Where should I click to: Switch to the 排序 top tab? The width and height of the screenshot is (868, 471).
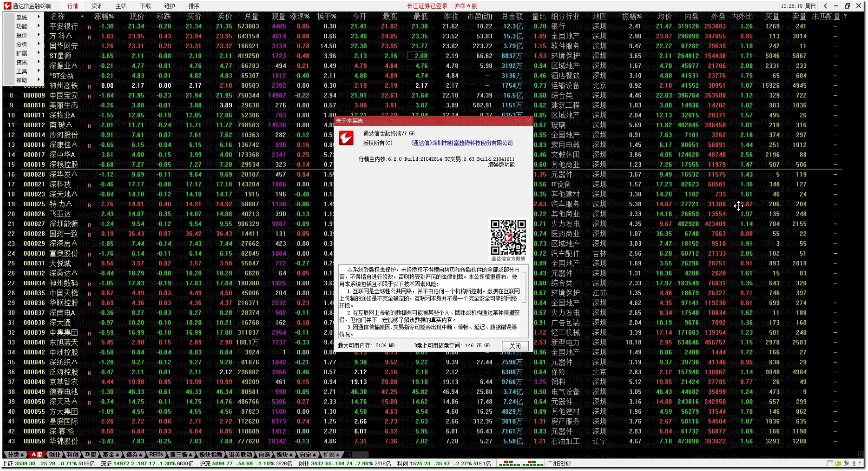(x=194, y=6)
